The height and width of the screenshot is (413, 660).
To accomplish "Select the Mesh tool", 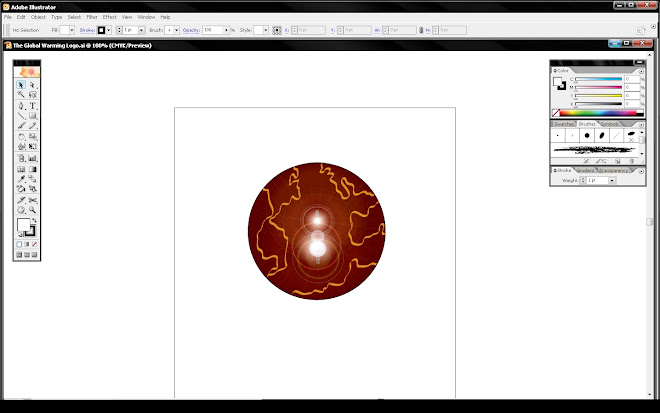I will [x=21, y=169].
